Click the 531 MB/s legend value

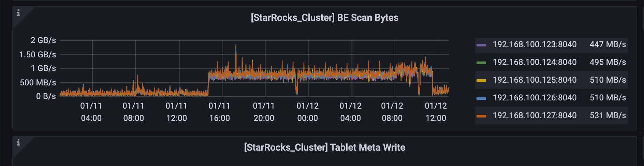click(608, 115)
